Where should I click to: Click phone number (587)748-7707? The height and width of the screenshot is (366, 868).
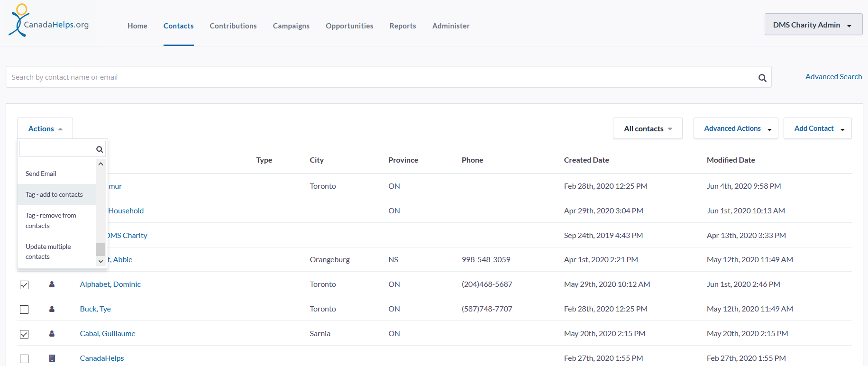tap(487, 309)
